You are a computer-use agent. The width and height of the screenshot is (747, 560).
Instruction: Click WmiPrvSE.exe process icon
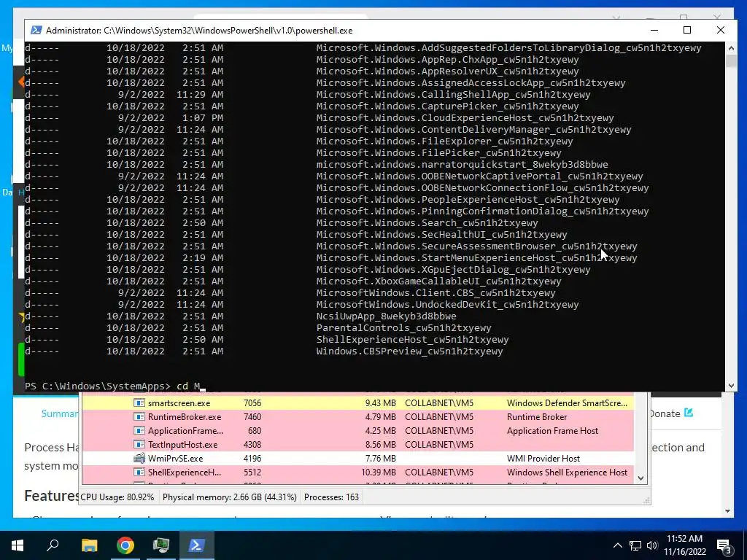coord(139,458)
